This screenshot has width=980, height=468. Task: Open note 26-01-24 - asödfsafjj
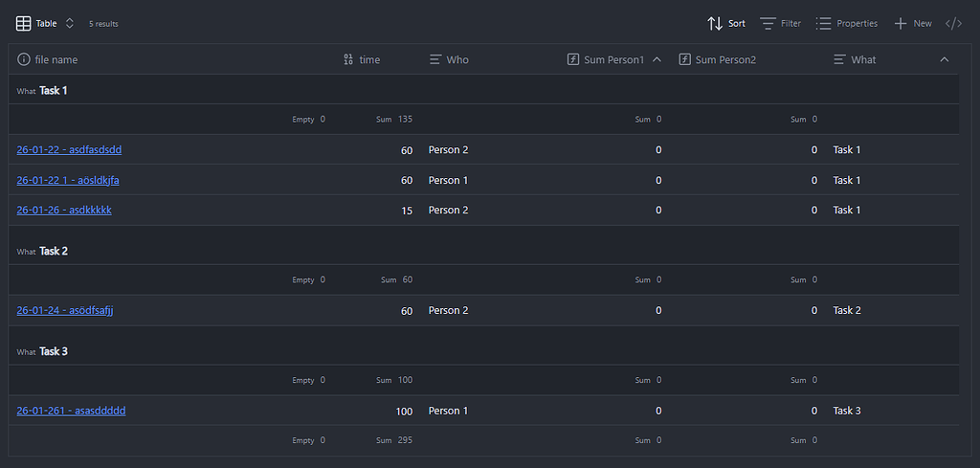click(x=64, y=310)
